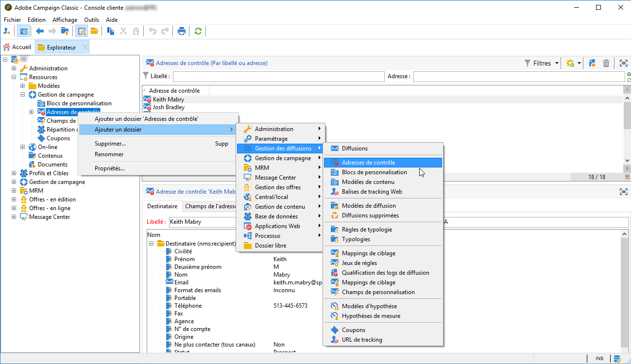Switch to the Champs de l'adresse tab
Image resolution: width=631 pixels, height=364 pixels.
[x=210, y=206]
